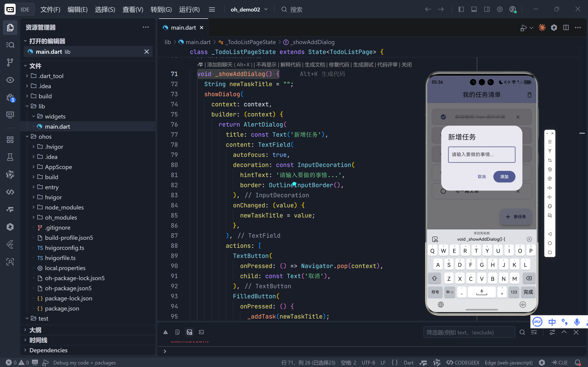The width and height of the screenshot is (588, 367).
Task: Click the split editor icon
Action: (566, 28)
